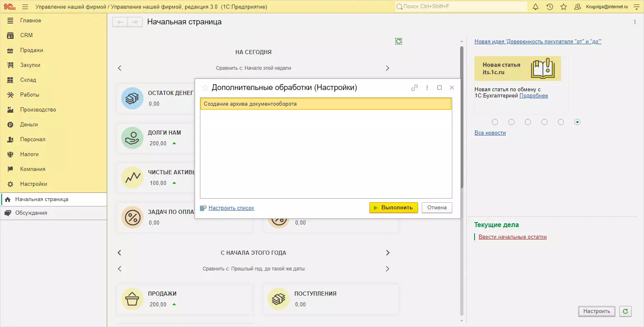Open the Ввести начальные остатки link
This screenshot has height=327, width=644.
[512, 237]
